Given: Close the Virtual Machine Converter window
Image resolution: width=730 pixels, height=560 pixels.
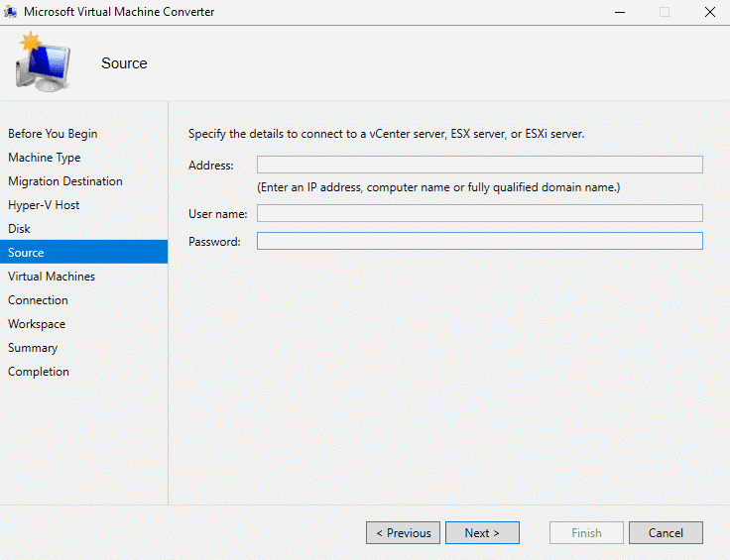Looking at the screenshot, I should click(x=709, y=12).
